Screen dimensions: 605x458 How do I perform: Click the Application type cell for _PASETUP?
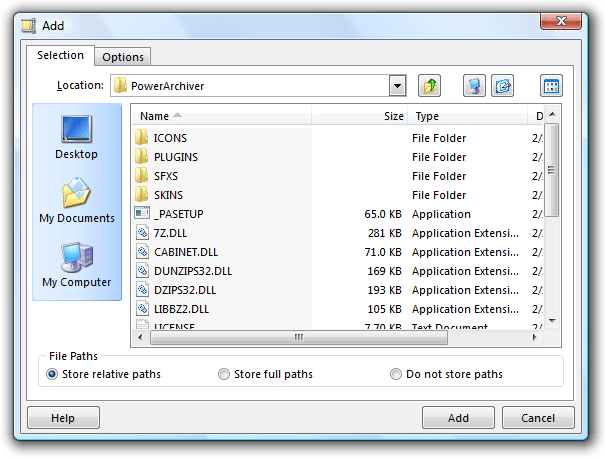pos(441,214)
